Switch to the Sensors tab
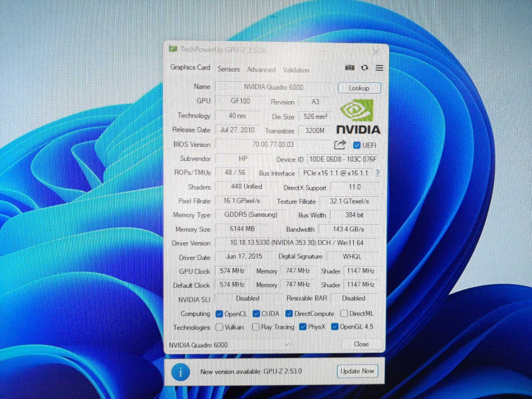This screenshot has width=532, height=399. (x=229, y=69)
